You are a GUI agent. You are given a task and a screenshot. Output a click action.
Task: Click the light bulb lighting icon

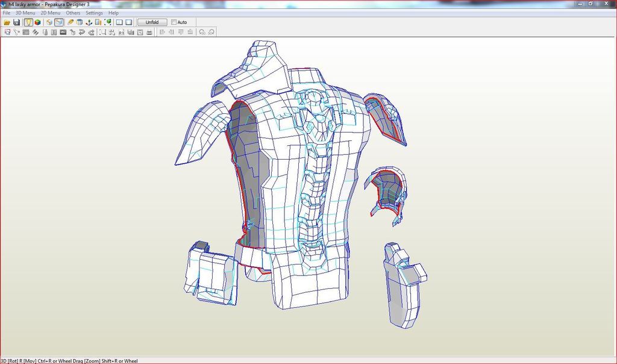pos(28,22)
